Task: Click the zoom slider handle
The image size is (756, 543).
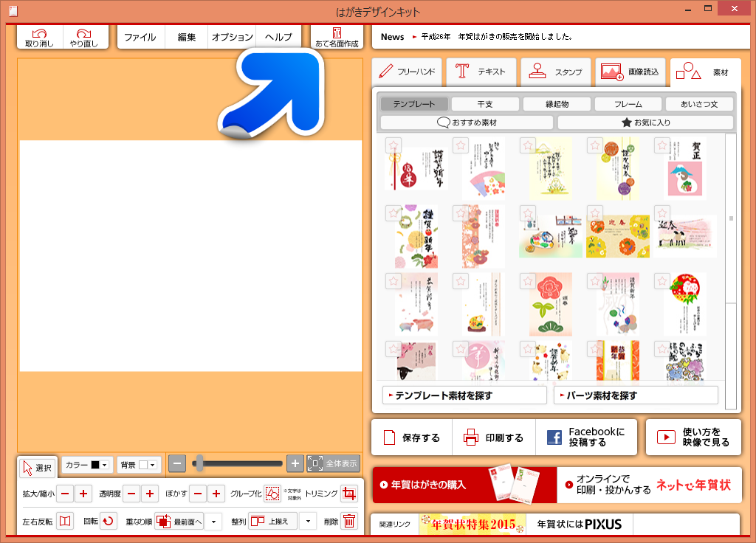Action: pos(199,463)
